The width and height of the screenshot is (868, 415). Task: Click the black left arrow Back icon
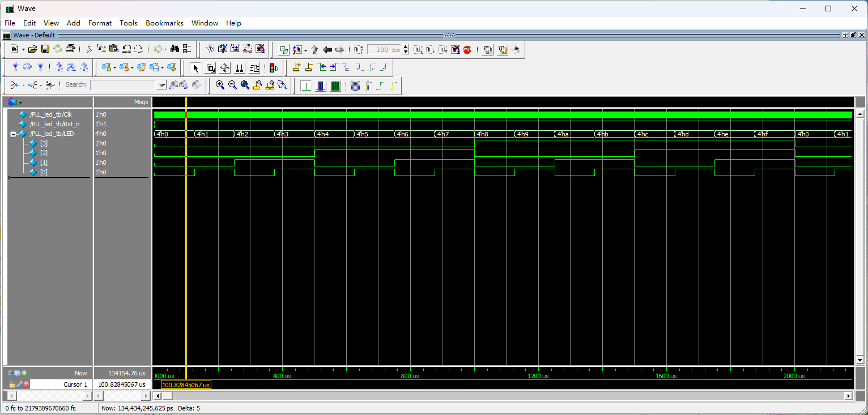327,50
